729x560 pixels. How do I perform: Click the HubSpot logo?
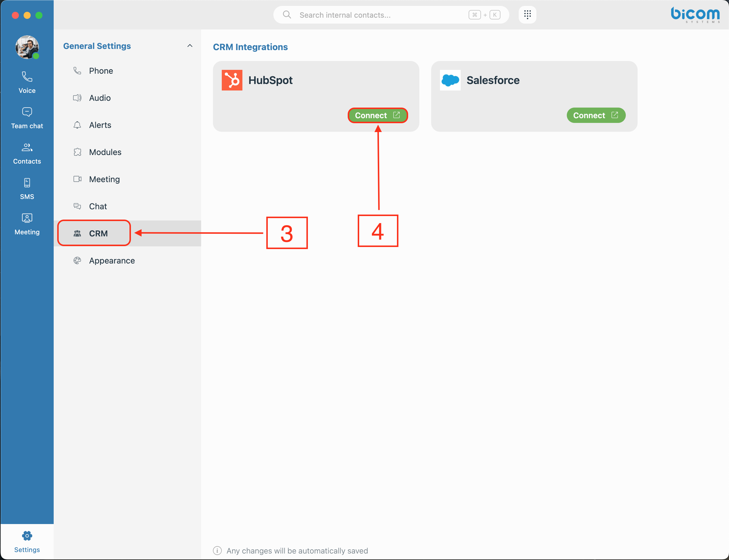[x=232, y=80]
